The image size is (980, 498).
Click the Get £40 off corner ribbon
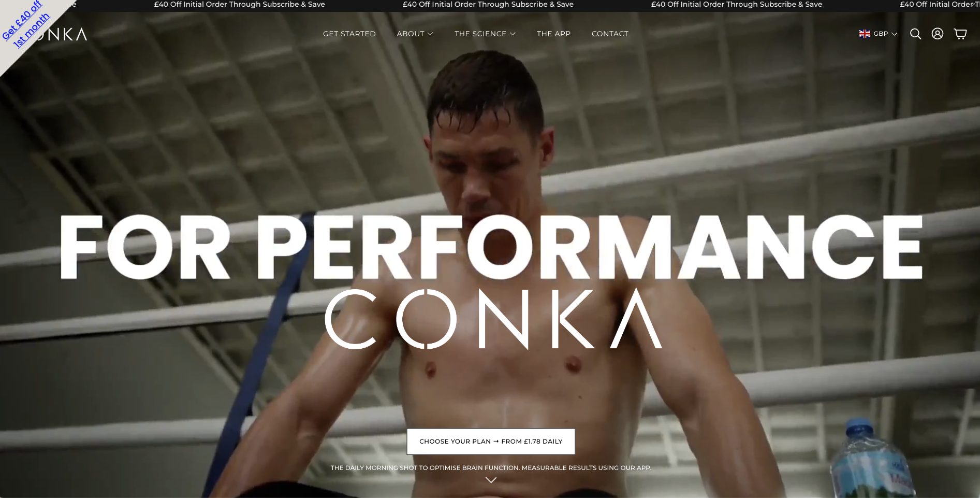tap(26, 25)
